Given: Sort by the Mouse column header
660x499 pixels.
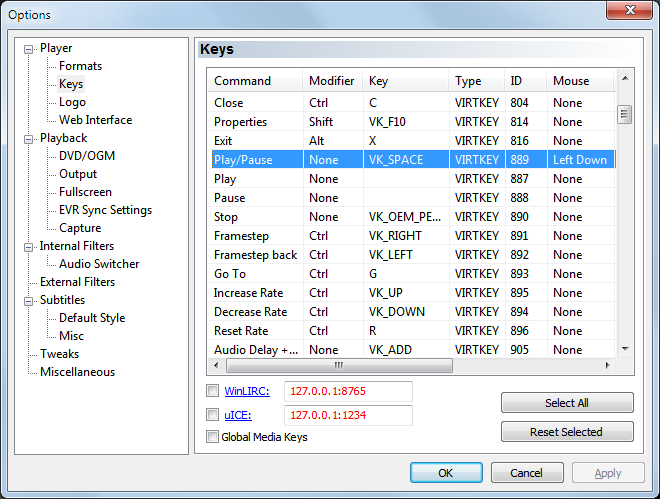Looking at the screenshot, I should 580,80.
